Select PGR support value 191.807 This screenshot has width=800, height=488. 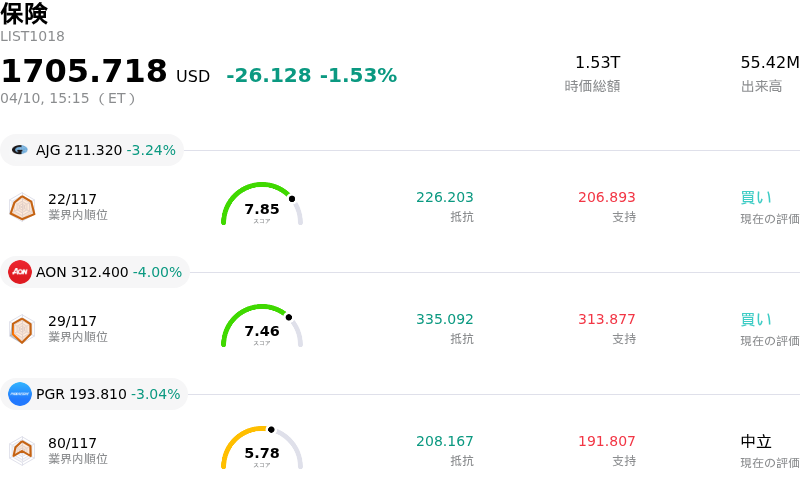click(x=606, y=441)
